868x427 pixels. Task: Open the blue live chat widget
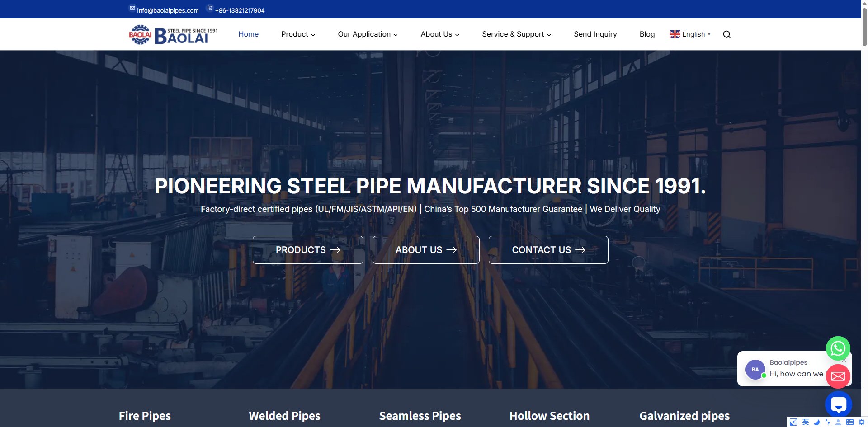pos(838,404)
